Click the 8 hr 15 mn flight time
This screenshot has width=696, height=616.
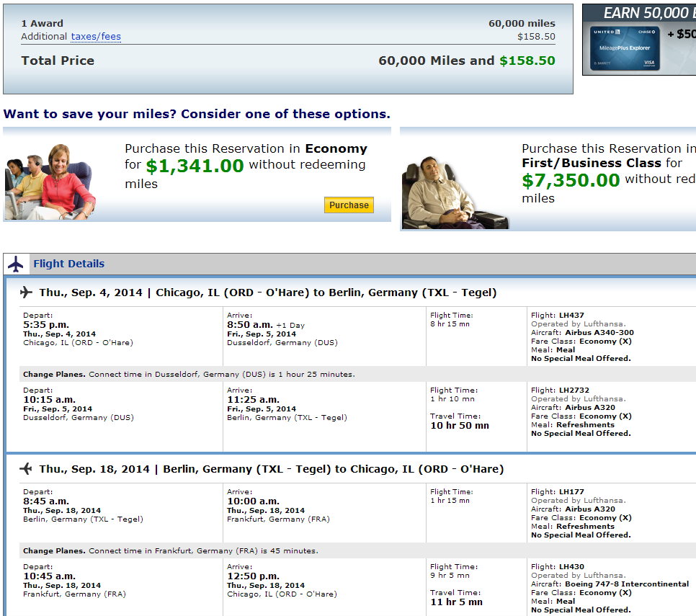(450, 324)
